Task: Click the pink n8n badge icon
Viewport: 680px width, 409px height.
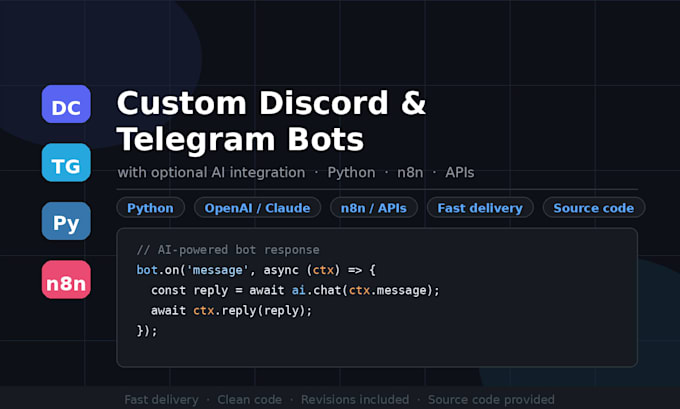Action: tap(66, 279)
